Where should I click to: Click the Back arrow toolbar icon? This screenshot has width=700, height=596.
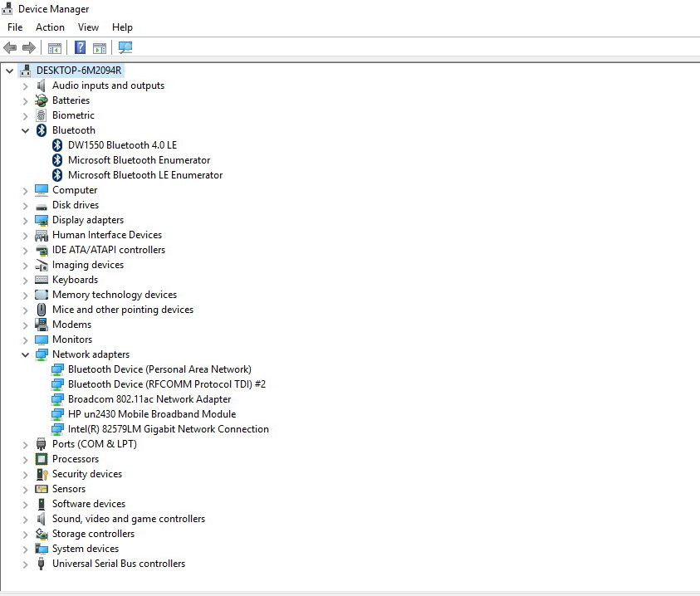[x=10, y=47]
